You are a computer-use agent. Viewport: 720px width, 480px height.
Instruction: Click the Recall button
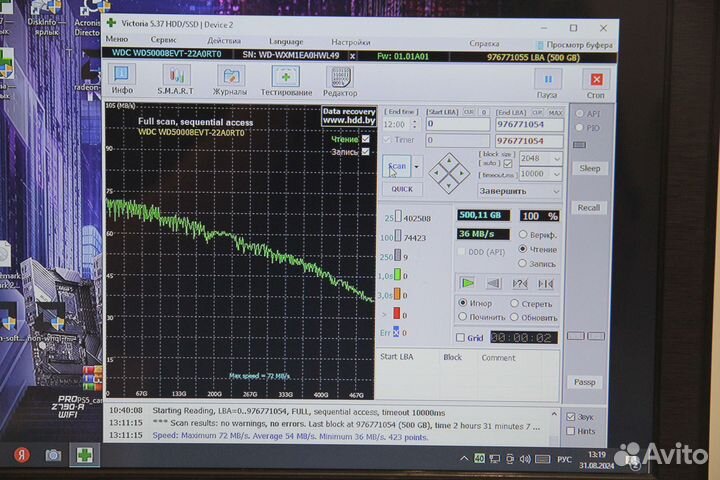pyautogui.click(x=589, y=208)
